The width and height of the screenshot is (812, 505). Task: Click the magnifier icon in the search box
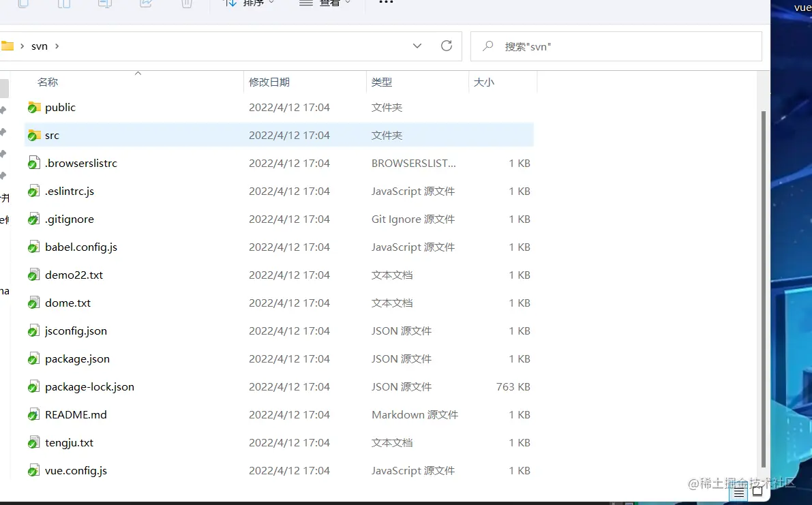coord(488,46)
